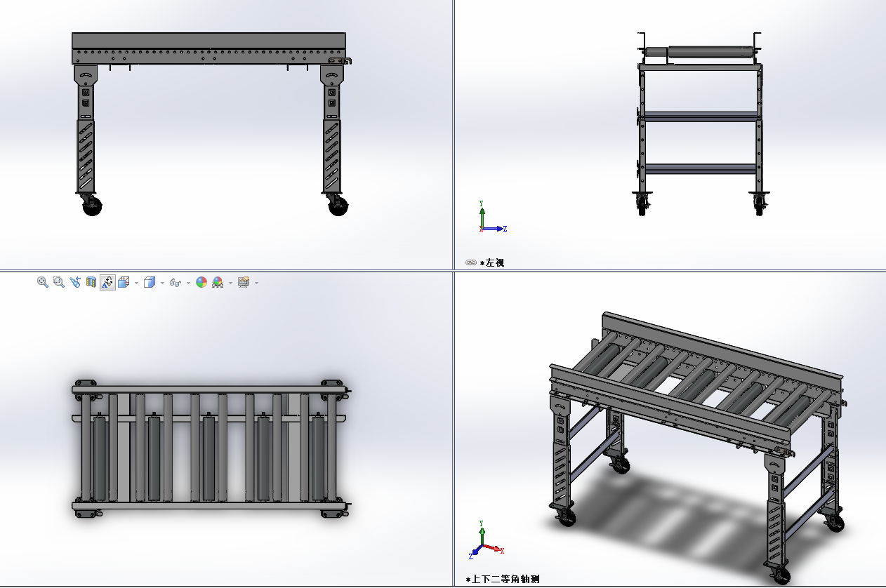Open the View Orientation cube icon
The image size is (886, 588).
[x=124, y=282]
